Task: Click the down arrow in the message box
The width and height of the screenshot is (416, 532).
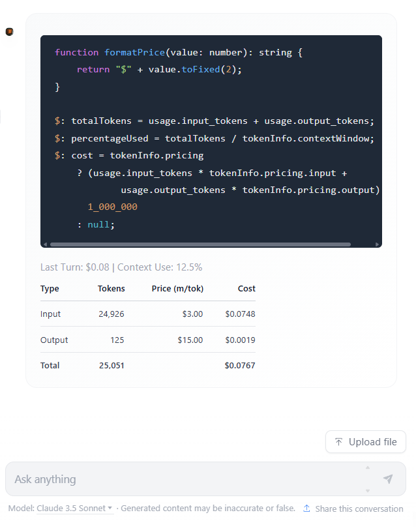Action: (367, 490)
